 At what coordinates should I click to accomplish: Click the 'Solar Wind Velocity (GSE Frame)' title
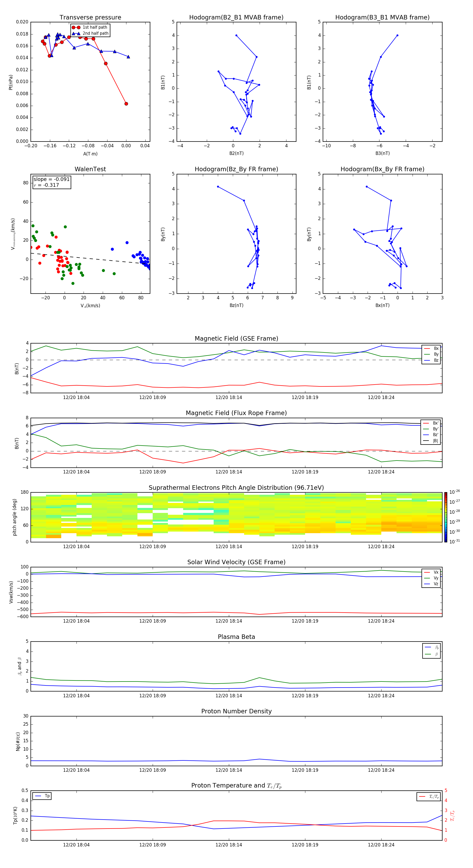[x=236, y=562]
